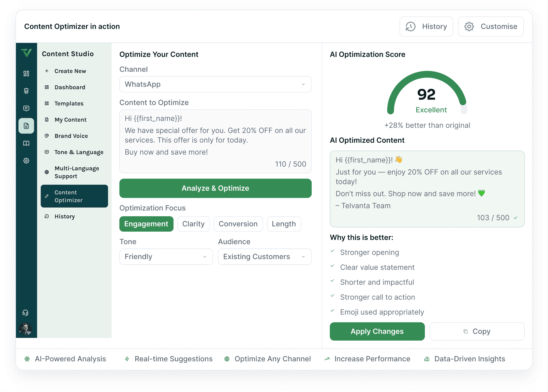
Task: Click the speech icon beside Tone & Language
Action: [47, 152]
